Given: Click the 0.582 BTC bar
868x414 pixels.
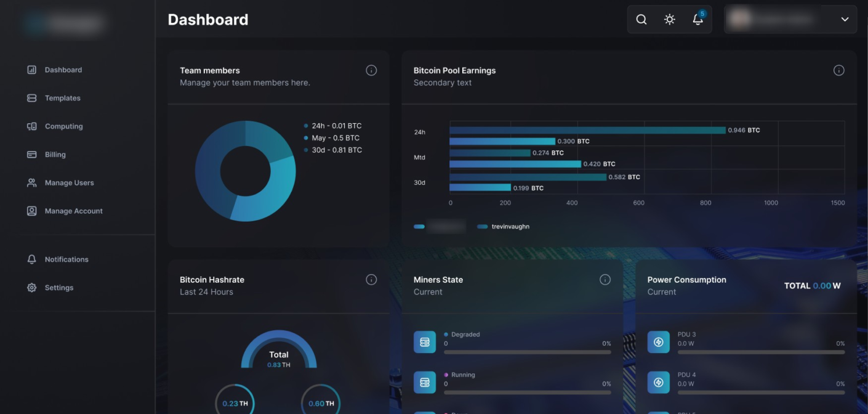Looking at the screenshot, I should pyautogui.click(x=528, y=177).
